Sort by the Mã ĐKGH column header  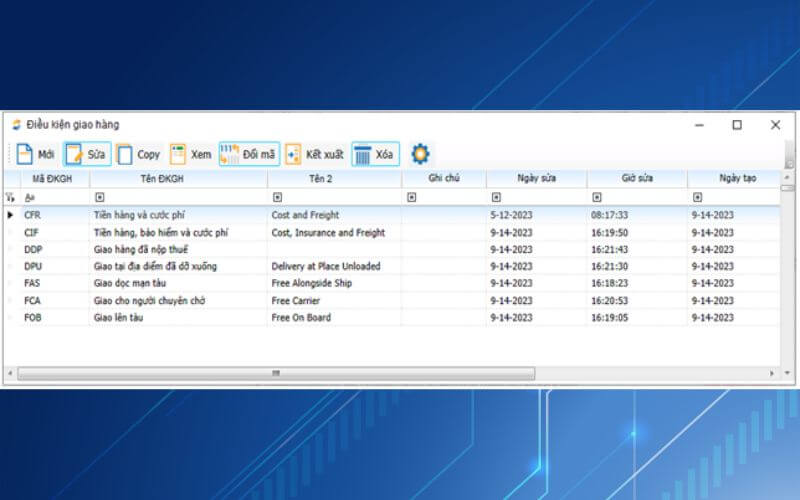(51, 179)
